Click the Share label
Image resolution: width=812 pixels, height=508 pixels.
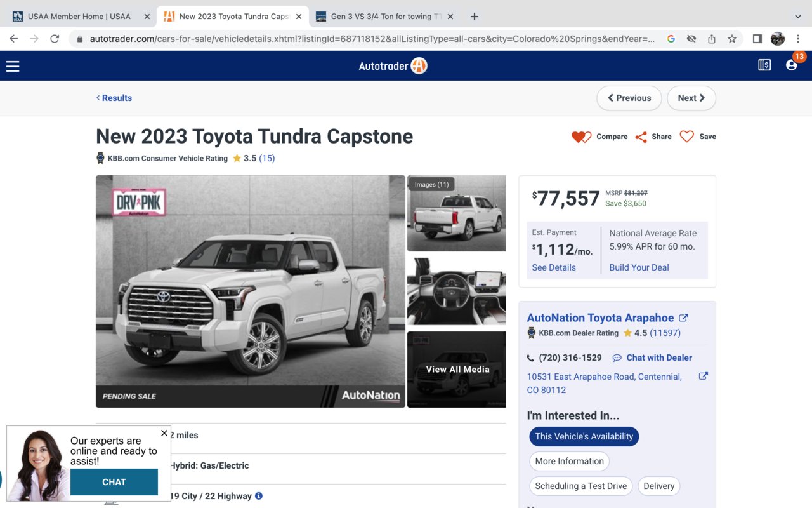click(662, 137)
